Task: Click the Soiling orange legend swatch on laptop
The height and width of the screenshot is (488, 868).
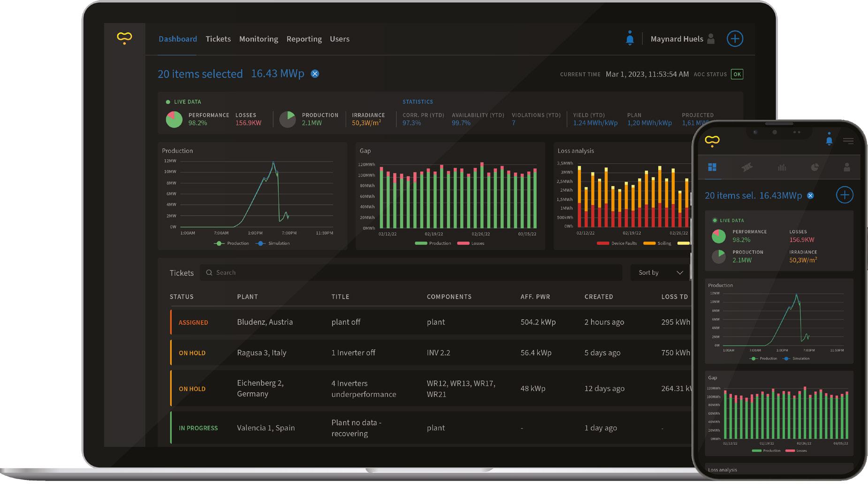Action: 649,243
